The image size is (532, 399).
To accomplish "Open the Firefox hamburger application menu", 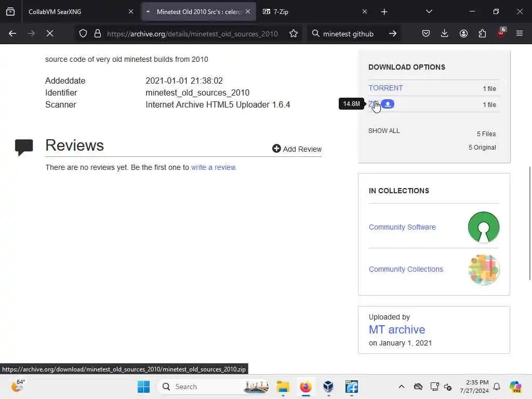I will coord(520,33).
